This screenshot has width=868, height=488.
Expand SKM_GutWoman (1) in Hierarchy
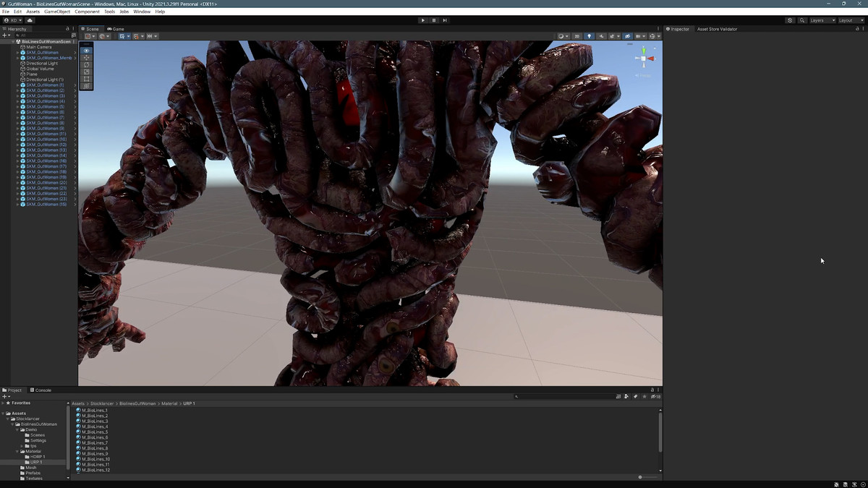[x=17, y=85]
